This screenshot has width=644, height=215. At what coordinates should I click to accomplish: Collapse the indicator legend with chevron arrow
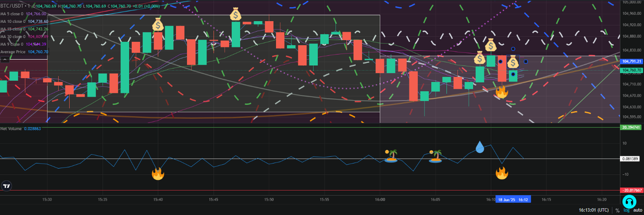tap(4, 59)
